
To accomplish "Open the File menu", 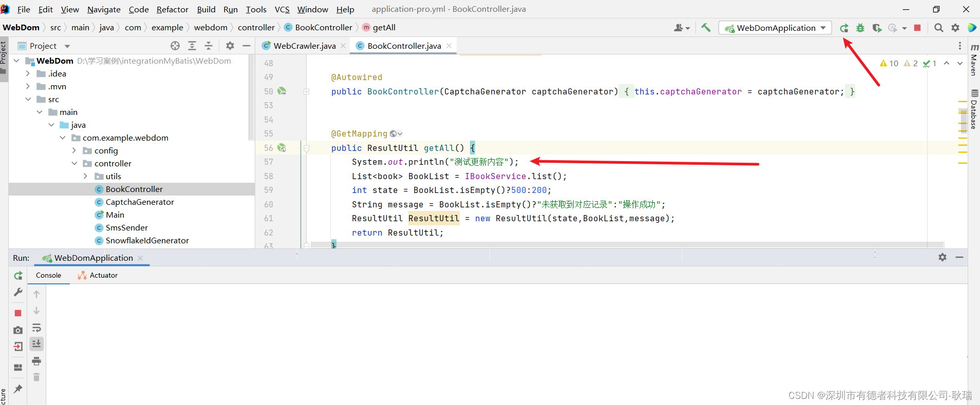I will 24,9.
